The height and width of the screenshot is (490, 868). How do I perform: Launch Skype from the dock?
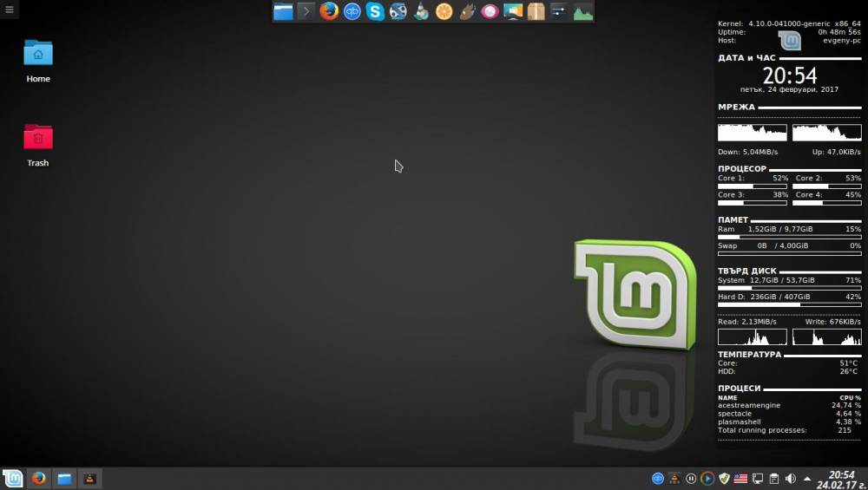[x=375, y=11]
